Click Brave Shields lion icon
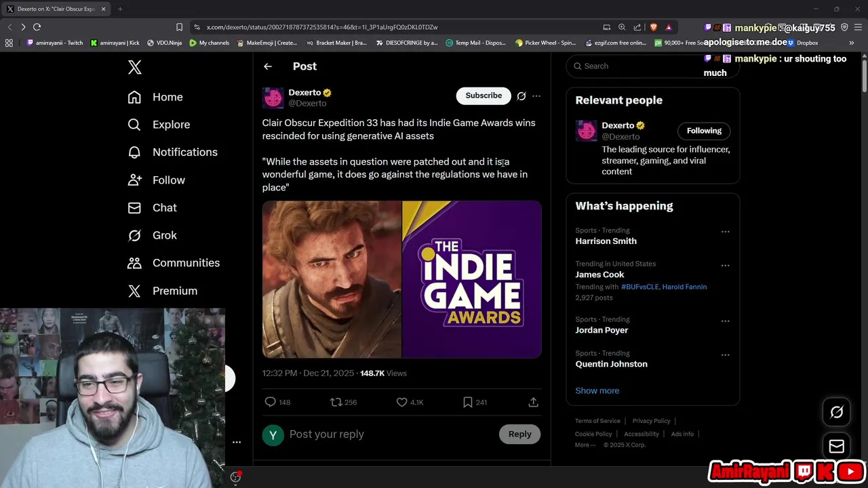The width and height of the screenshot is (868, 488). [653, 27]
